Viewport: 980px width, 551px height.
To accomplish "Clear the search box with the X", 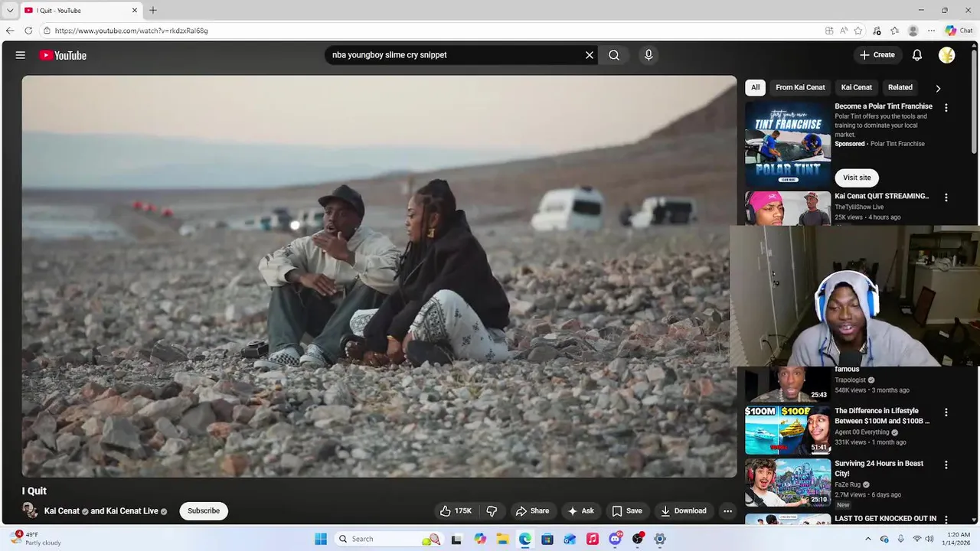I will click(590, 55).
